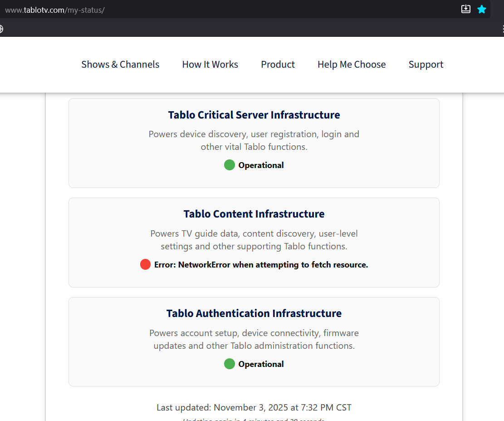
Task: Click the globe icon below the address bar
Action: pos(1,29)
